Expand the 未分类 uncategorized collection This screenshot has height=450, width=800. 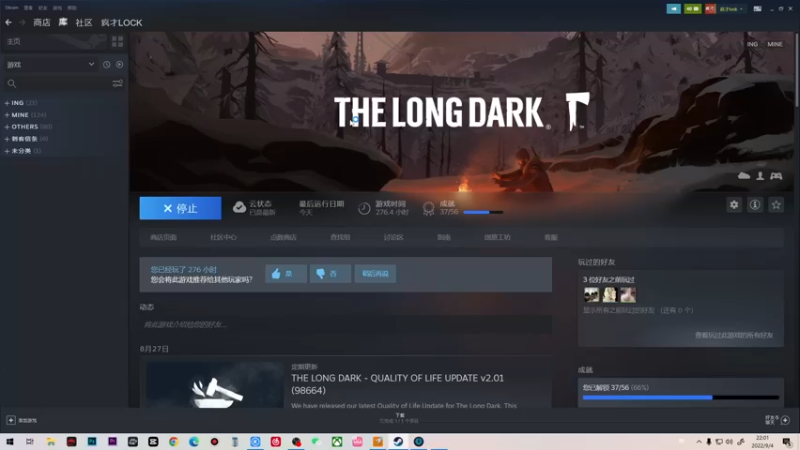pos(7,151)
